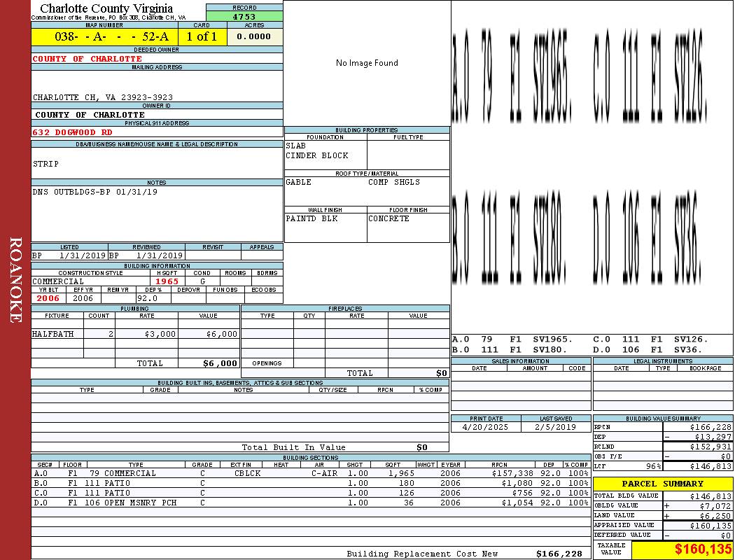Click Building Replacement Cost New $166,228
The height and width of the screenshot is (560, 735).
point(465,554)
